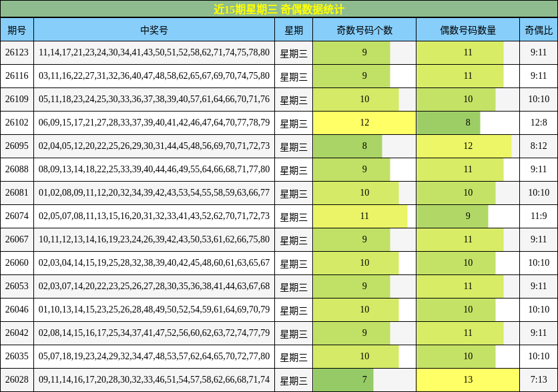Click winning numbers starting 11,14,17,21
The image size is (558, 392).
154,53
